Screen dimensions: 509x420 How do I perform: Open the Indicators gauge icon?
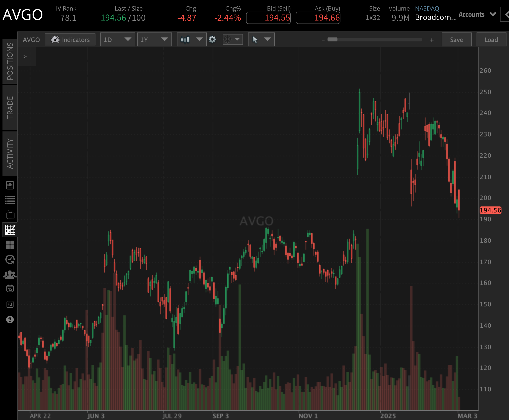pos(55,39)
